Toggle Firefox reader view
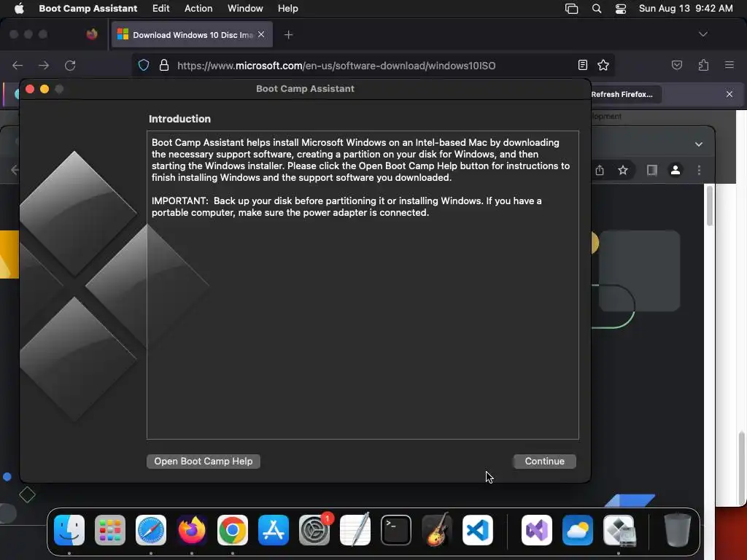Viewport: 747px width, 560px height. click(x=583, y=65)
